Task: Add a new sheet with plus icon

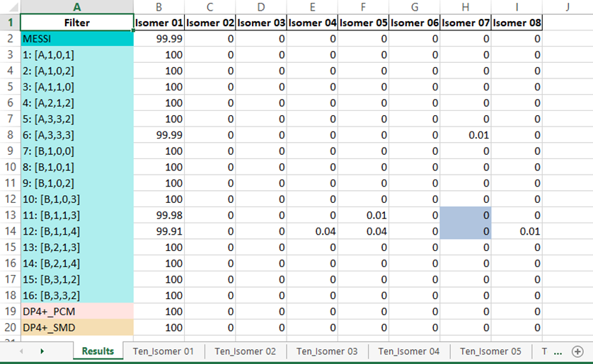Action: (x=577, y=351)
